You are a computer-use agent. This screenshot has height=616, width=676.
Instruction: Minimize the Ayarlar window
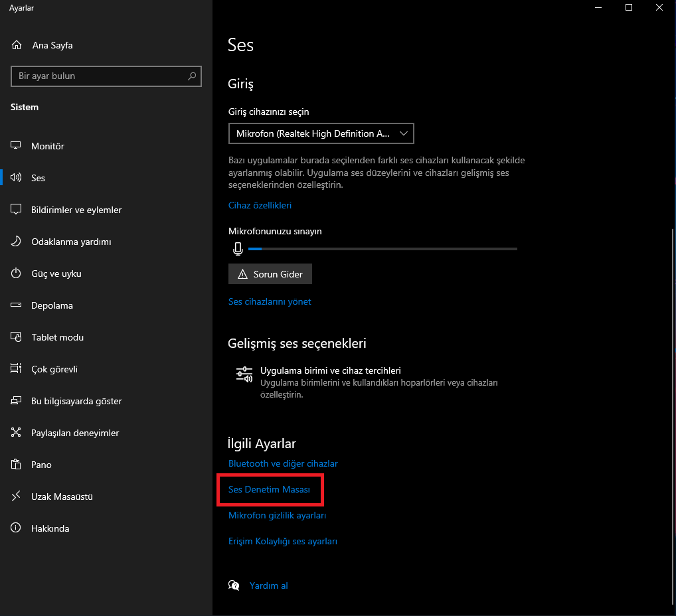tap(598, 8)
